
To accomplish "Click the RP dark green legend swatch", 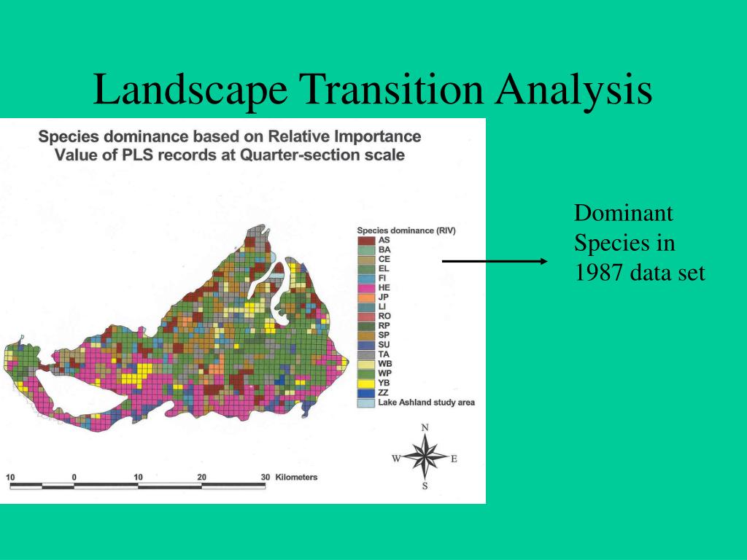I will (366, 326).
